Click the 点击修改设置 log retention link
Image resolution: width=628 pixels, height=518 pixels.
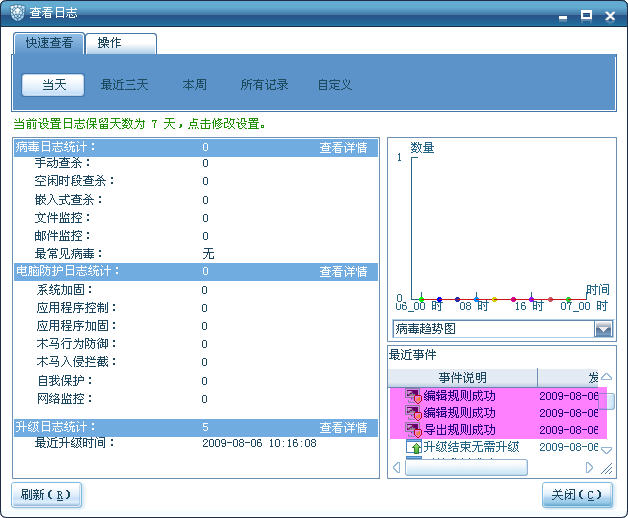pos(227,124)
